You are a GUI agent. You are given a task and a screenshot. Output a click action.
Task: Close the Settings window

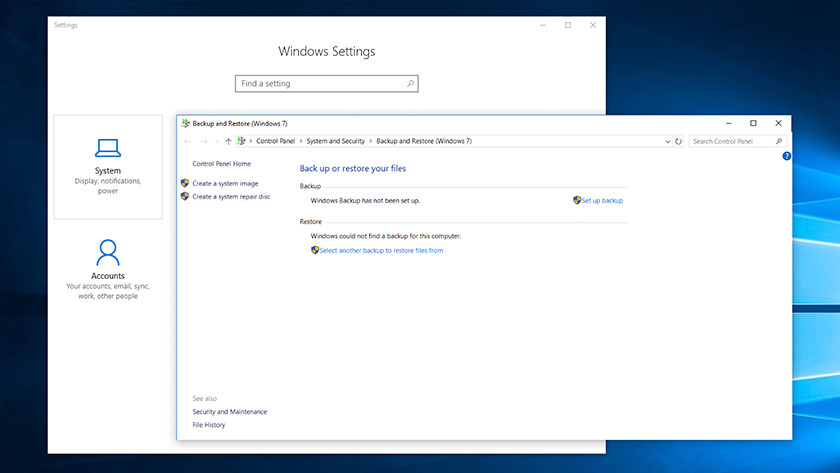[593, 25]
